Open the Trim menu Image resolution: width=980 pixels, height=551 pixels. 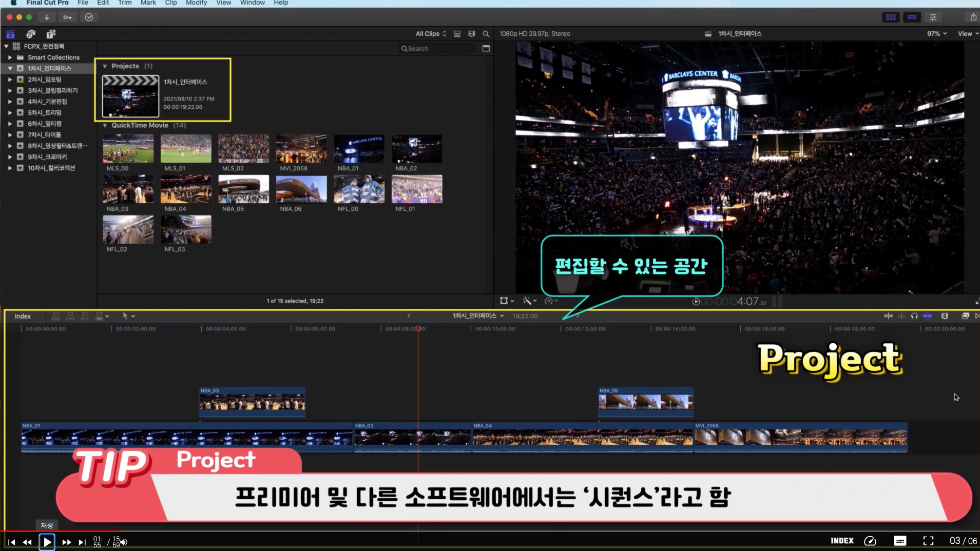tap(125, 3)
